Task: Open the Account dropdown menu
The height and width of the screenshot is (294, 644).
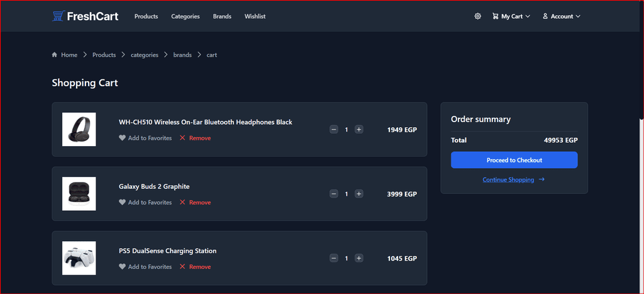Action: (562, 16)
